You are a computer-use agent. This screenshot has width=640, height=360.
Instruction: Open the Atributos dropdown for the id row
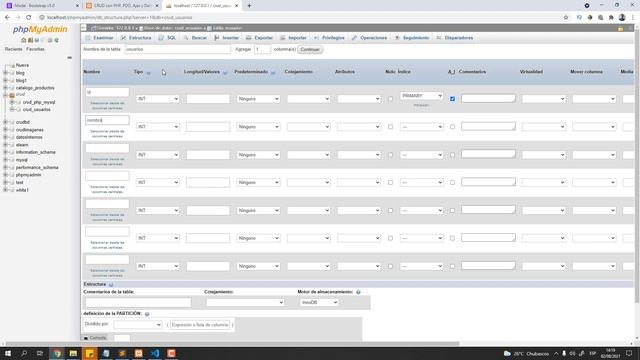(359, 99)
